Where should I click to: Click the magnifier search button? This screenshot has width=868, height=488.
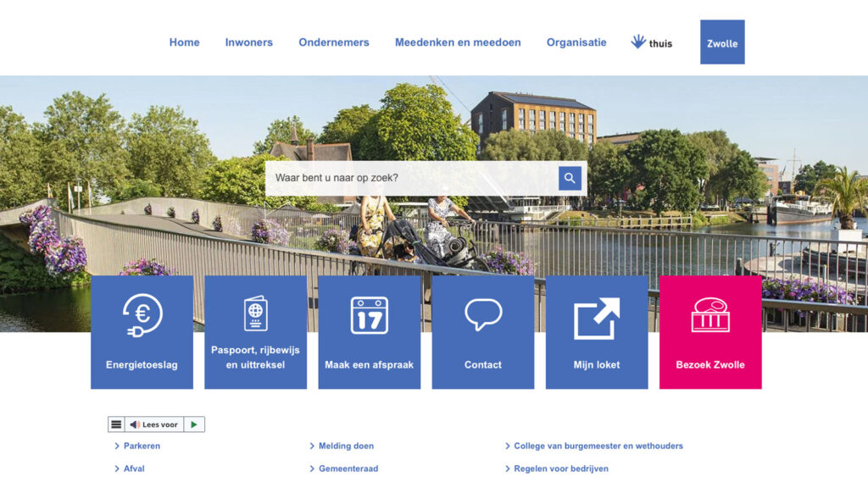click(x=570, y=178)
